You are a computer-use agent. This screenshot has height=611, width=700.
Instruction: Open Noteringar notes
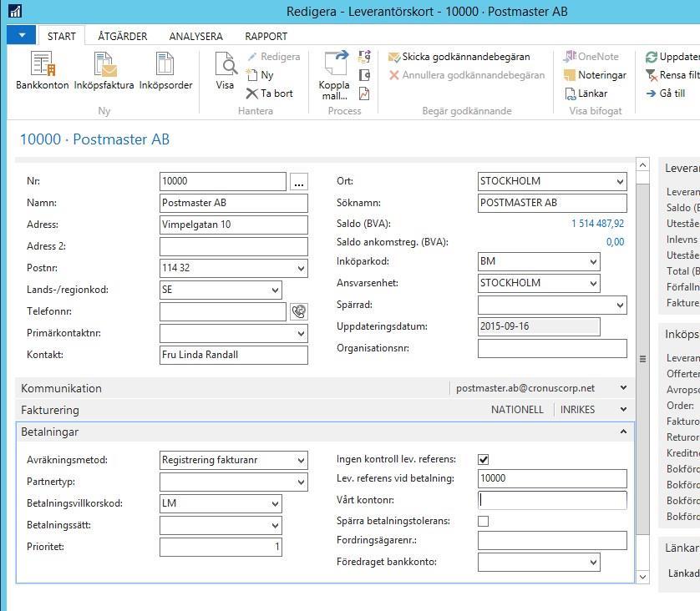pos(595,75)
